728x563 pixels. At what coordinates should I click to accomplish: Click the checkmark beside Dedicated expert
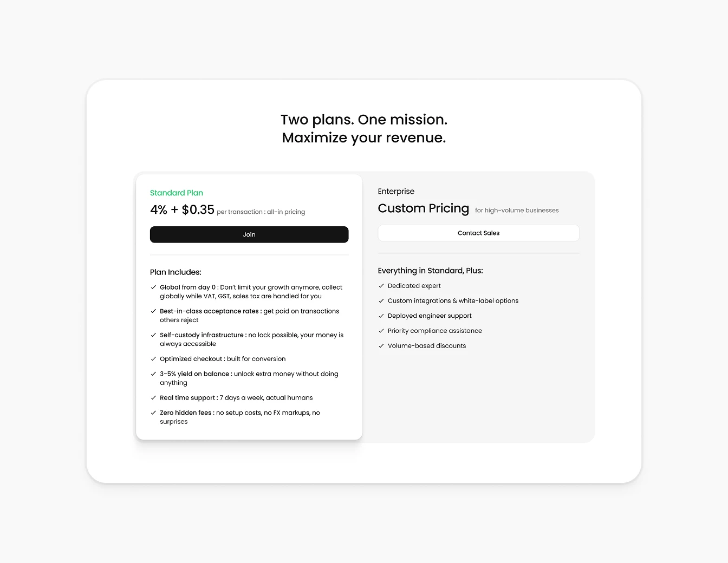[x=381, y=285]
